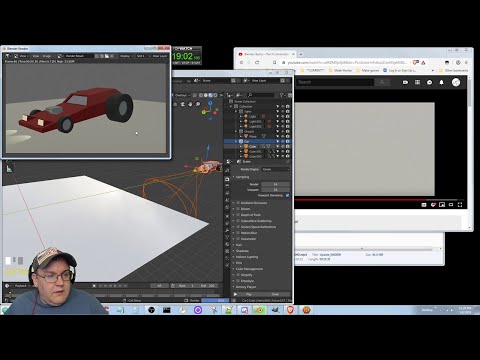Enable the Motion Blur checkbox

pos(238,233)
